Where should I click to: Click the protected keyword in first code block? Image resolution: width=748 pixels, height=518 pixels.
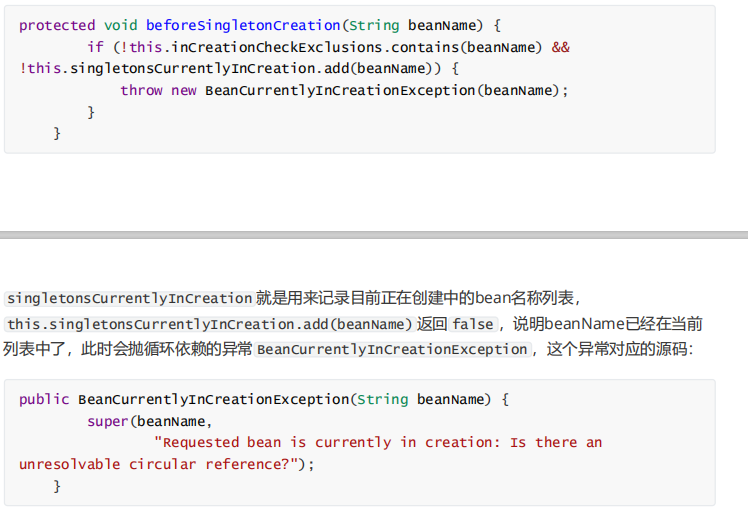tap(57, 25)
